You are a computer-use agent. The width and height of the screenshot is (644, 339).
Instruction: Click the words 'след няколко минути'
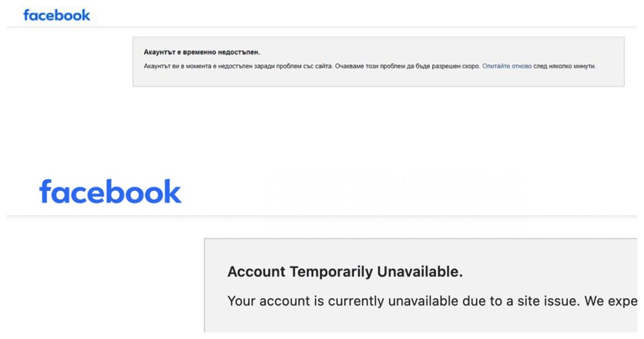pyautogui.click(x=564, y=66)
